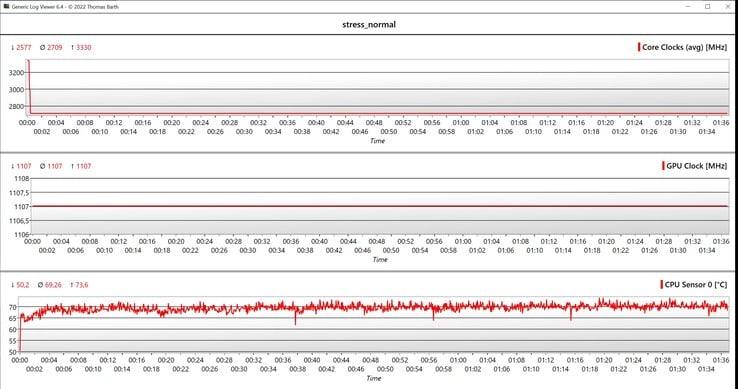Viewport: 738px width, 389px height.
Task: Click the Core Clocks minimum value 2577
Action: pyautogui.click(x=24, y=48)
